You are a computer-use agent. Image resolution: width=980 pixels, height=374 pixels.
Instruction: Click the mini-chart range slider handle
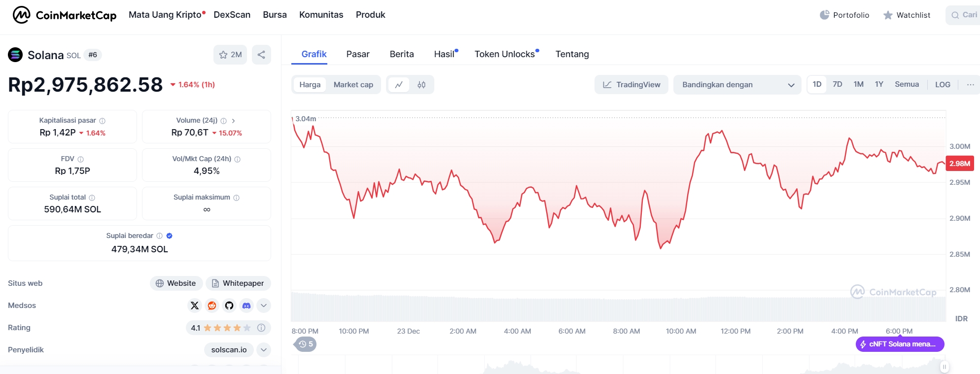click(x=945, y=367)
